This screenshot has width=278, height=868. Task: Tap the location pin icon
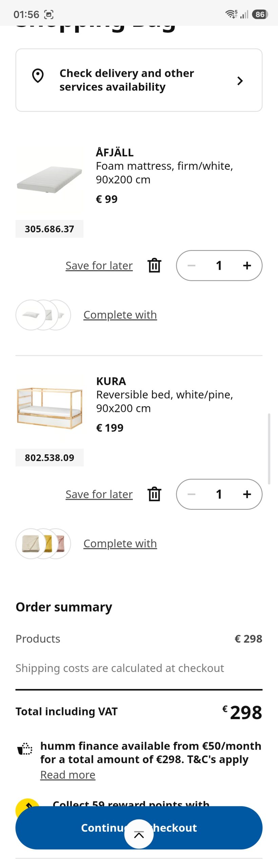[x=38, y=76]
